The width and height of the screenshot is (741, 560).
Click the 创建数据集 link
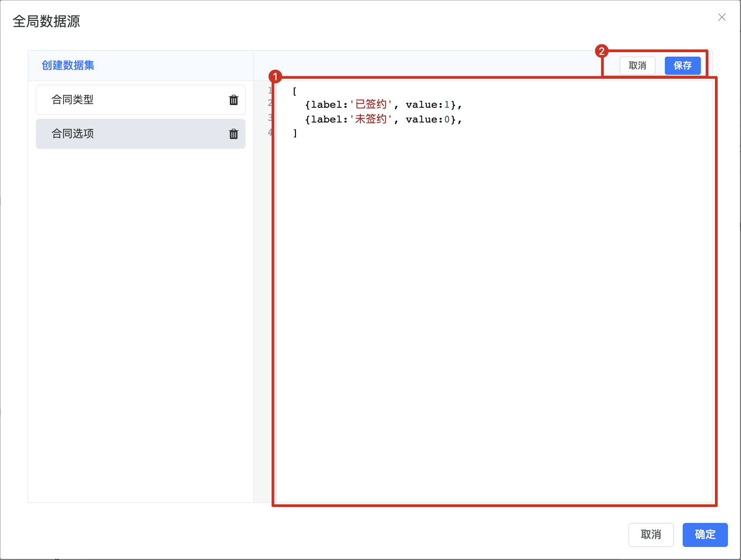tap(68, 65)
